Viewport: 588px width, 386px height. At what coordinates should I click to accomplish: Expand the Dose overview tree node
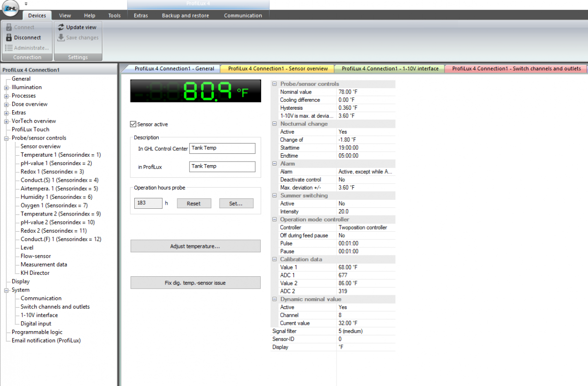[7, 104]
